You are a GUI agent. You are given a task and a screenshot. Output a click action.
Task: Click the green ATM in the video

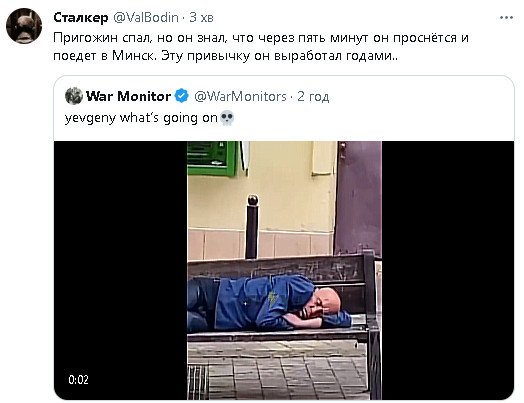211,158
